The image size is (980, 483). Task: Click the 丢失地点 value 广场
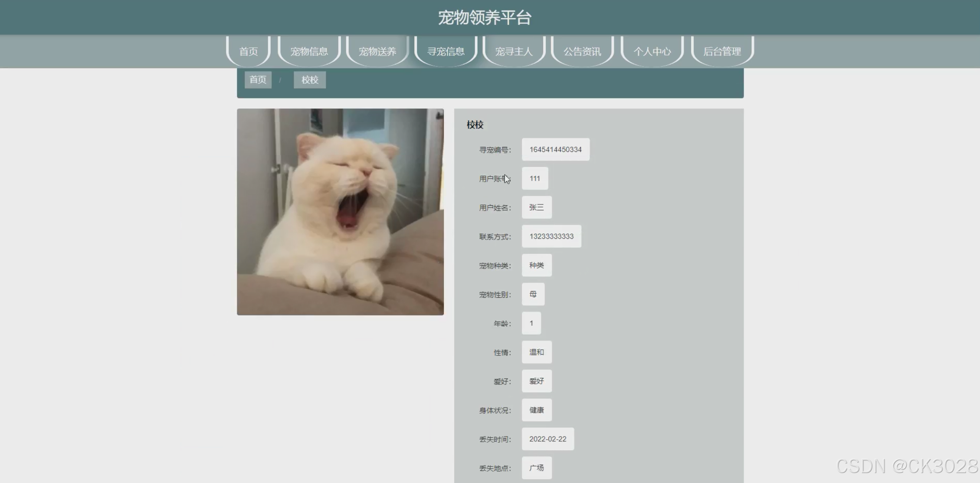pyautogui.click(x=536, y=468)
